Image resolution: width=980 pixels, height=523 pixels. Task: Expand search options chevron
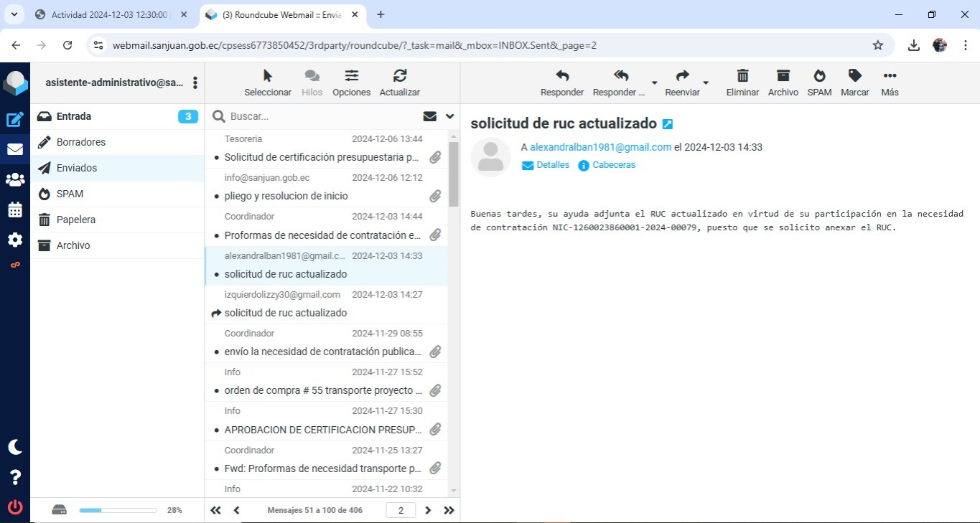click(x=450, y=116)
